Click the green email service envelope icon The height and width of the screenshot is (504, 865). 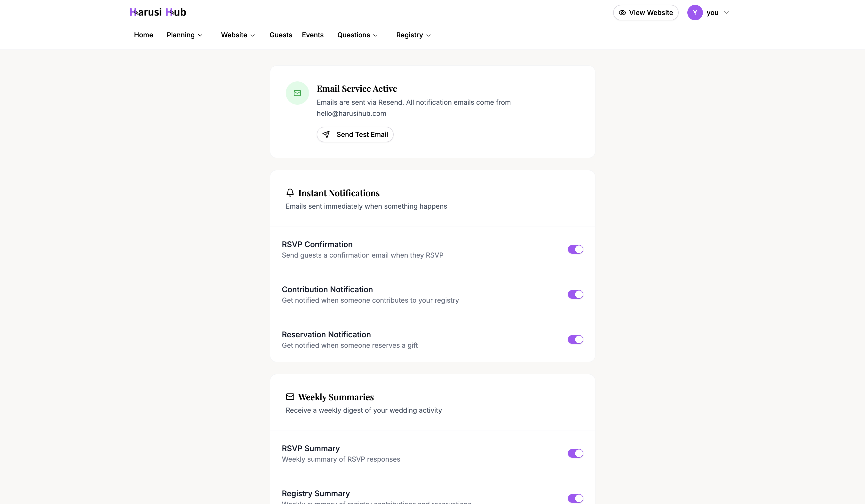[297, 93]
